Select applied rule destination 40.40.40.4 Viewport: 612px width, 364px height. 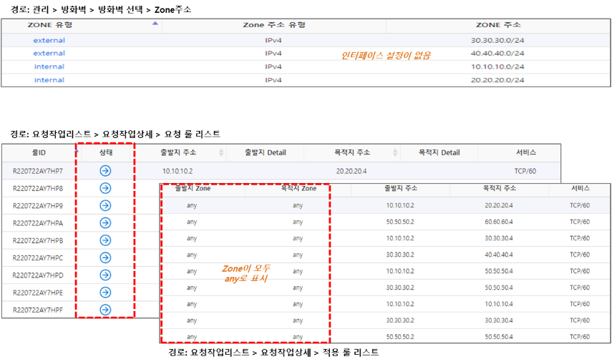tap(499, 255)
